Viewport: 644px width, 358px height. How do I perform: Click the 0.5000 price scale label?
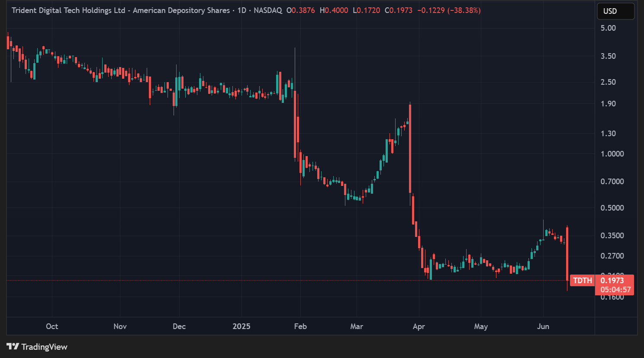pos(612,208)
